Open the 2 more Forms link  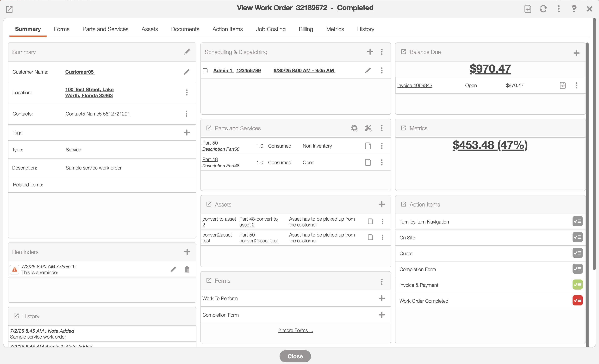296,330
